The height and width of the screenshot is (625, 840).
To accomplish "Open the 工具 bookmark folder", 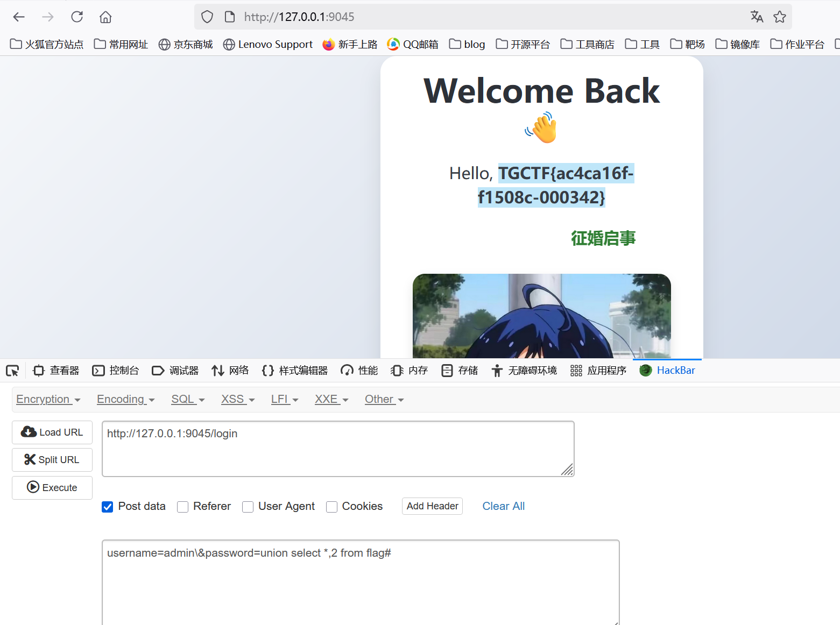I will [x=642, y=44].
